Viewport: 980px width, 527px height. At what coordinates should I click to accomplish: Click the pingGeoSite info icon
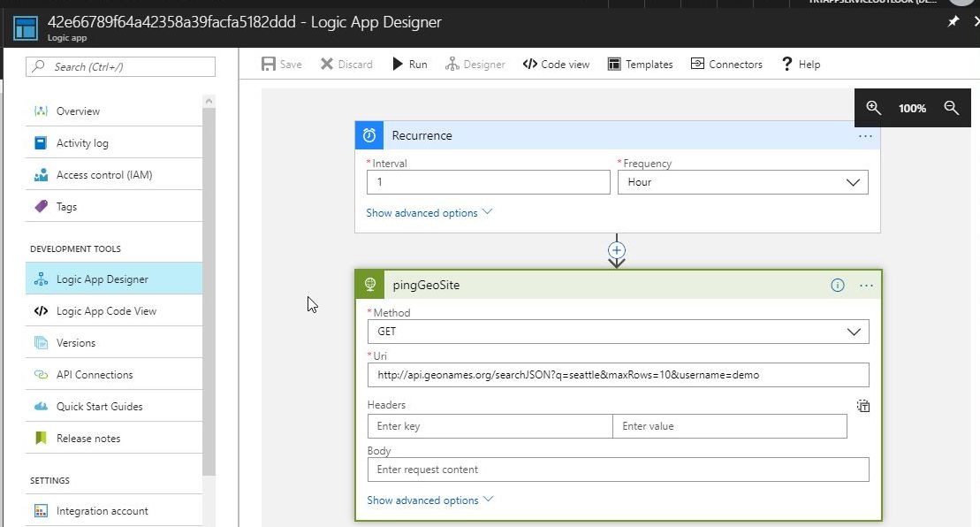pos(837,286)
